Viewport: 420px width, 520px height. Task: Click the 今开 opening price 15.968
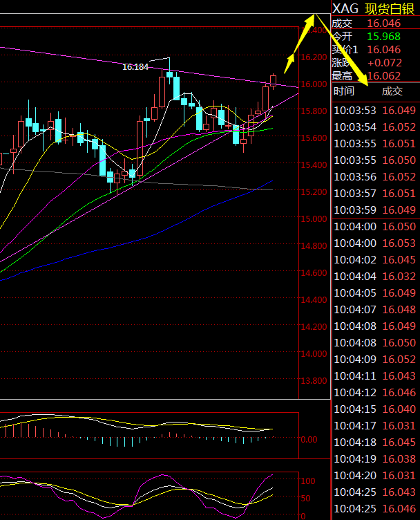tap(383, 37)
